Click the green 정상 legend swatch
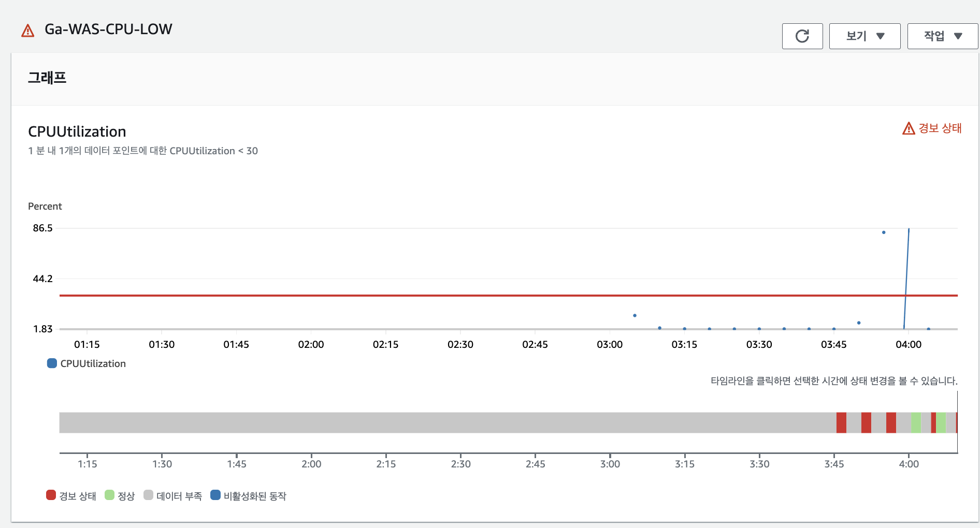Image resolution: width=980 pixels, height=528 pixels. click(109, 495)
